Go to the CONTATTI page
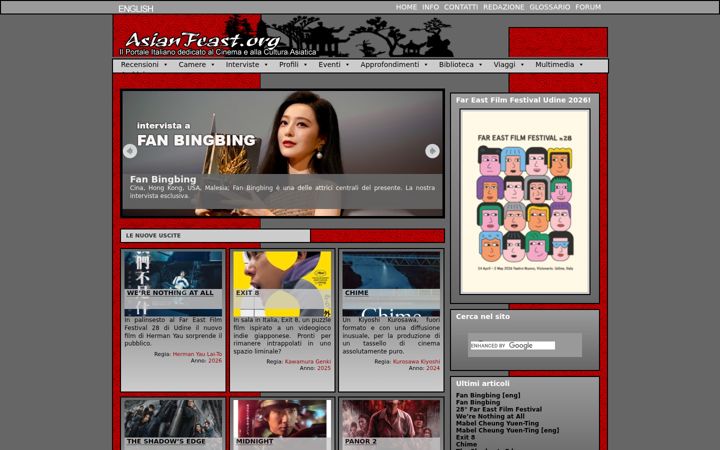Screen dimensions: 720x450 coord(461,7)
